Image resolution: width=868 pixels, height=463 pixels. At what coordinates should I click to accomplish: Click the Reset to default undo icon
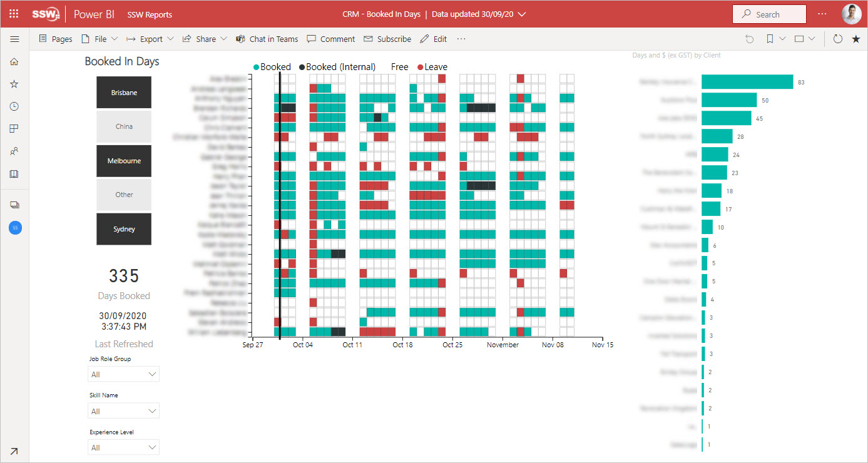750,39
